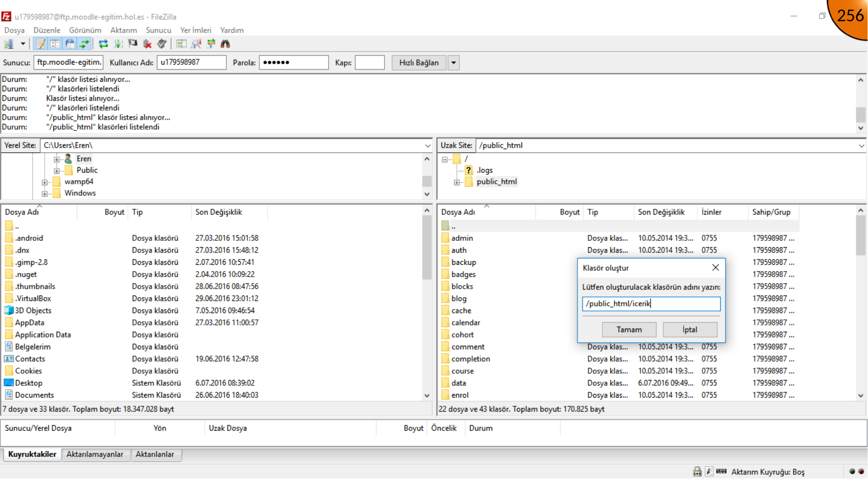Screen dimensions: 868x488
Task: Sort local files by Dosya Adı column
Action: point(39,212)
